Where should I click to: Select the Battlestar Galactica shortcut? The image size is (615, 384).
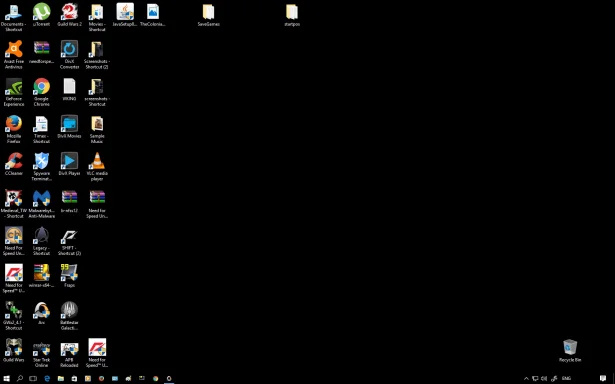coord(69,315)
